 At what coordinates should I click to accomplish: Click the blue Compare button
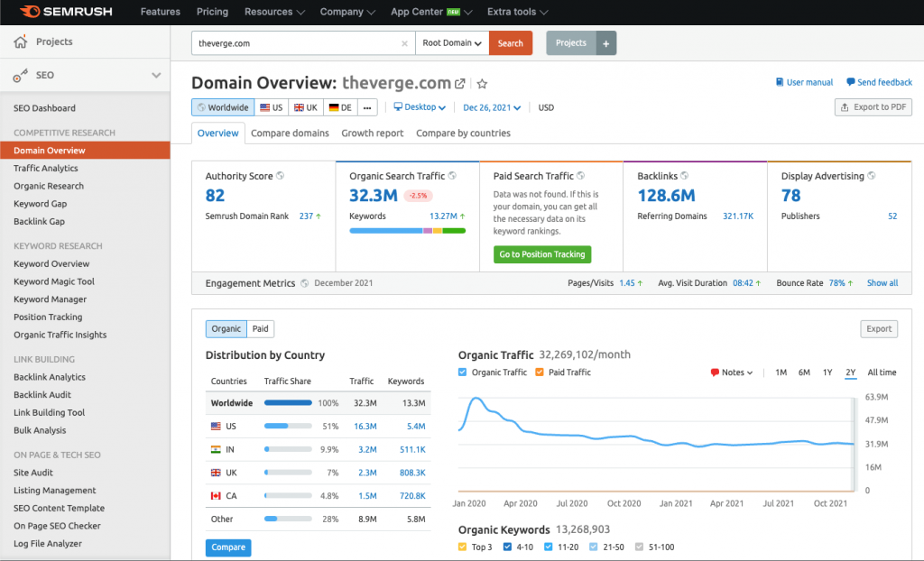pyautogui.click(x=228, y=547)
